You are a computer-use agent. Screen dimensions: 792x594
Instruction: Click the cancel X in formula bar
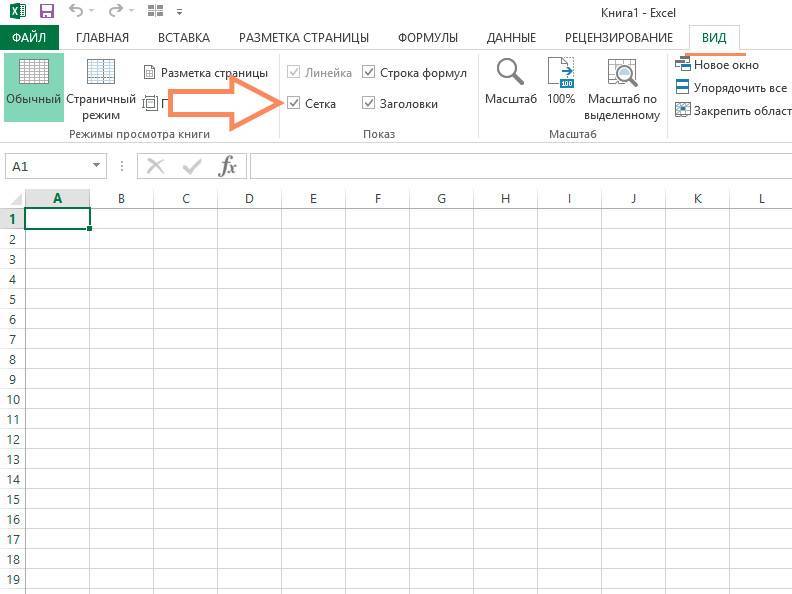coord(156,166)
